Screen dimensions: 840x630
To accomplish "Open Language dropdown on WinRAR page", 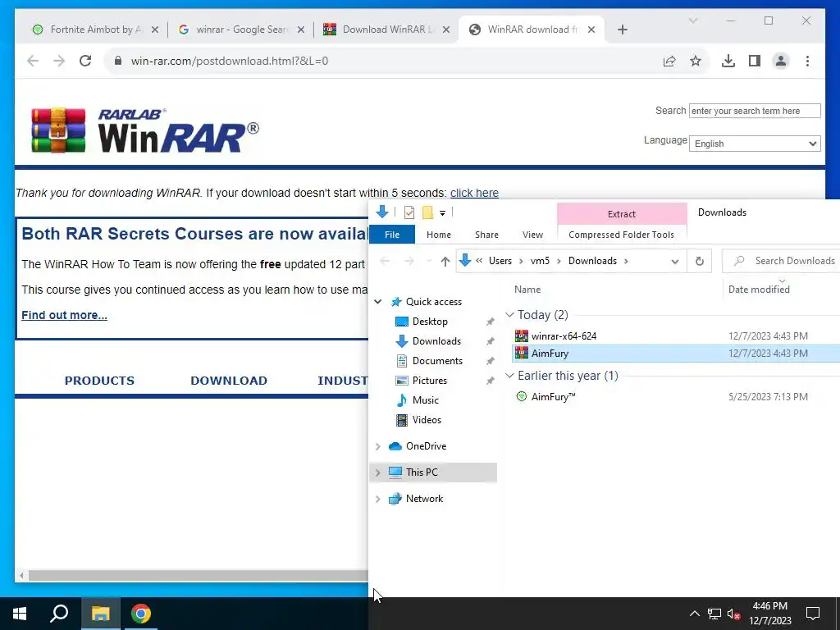I will (755, 144).
